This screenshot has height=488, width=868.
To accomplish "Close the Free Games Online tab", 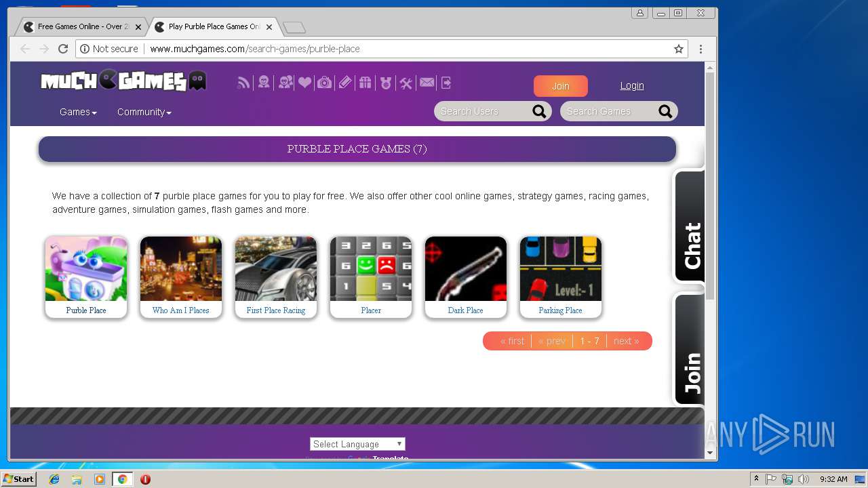I will [x=138, y=27].
